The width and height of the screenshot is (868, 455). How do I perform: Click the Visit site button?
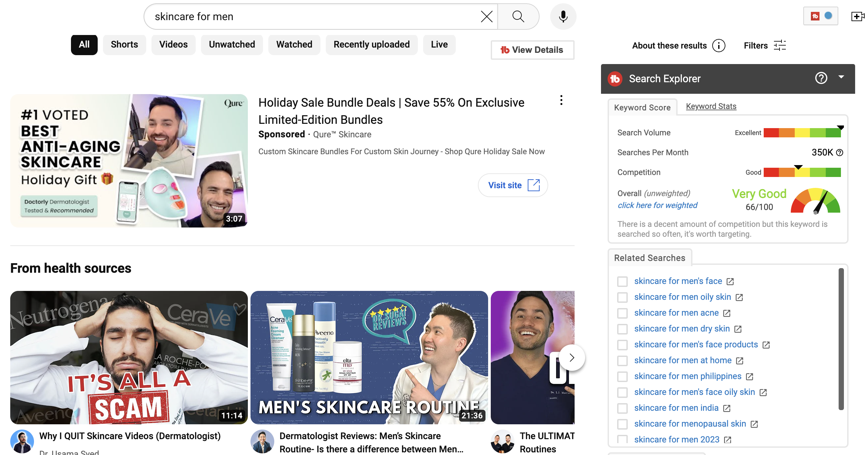click(513, 185)
